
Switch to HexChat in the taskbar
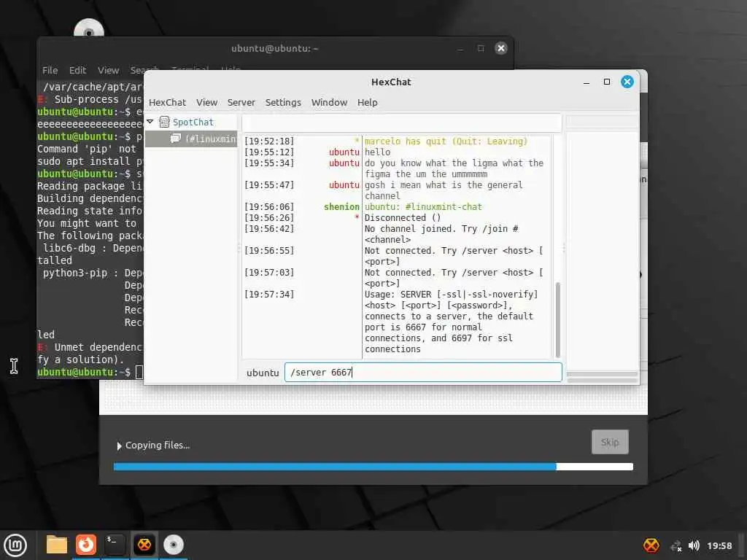(144, 545)
